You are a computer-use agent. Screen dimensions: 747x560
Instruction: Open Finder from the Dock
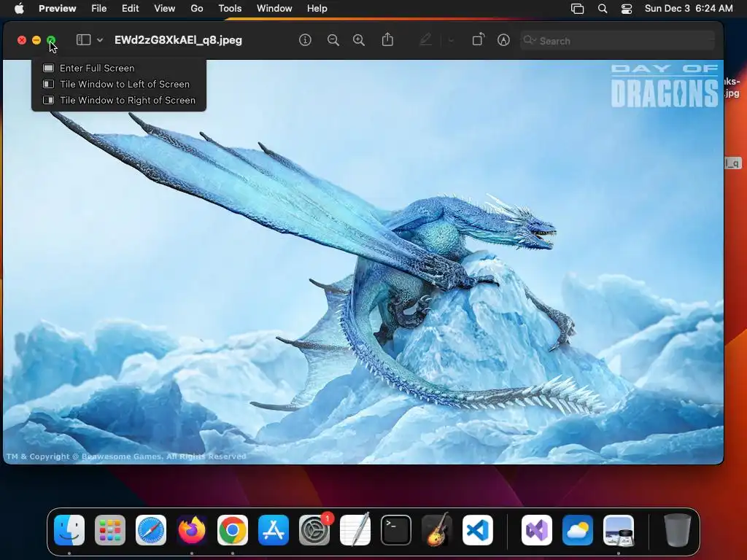[69, 530]
